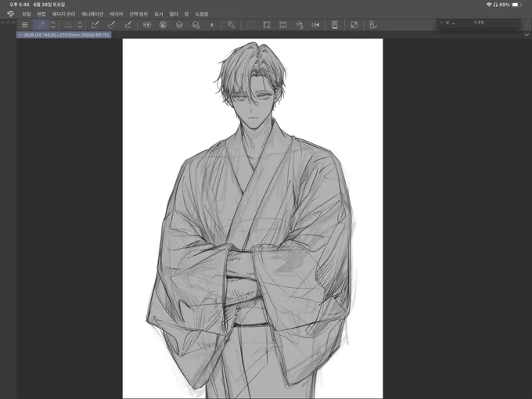Open the 창 menu

pos(187,14)
